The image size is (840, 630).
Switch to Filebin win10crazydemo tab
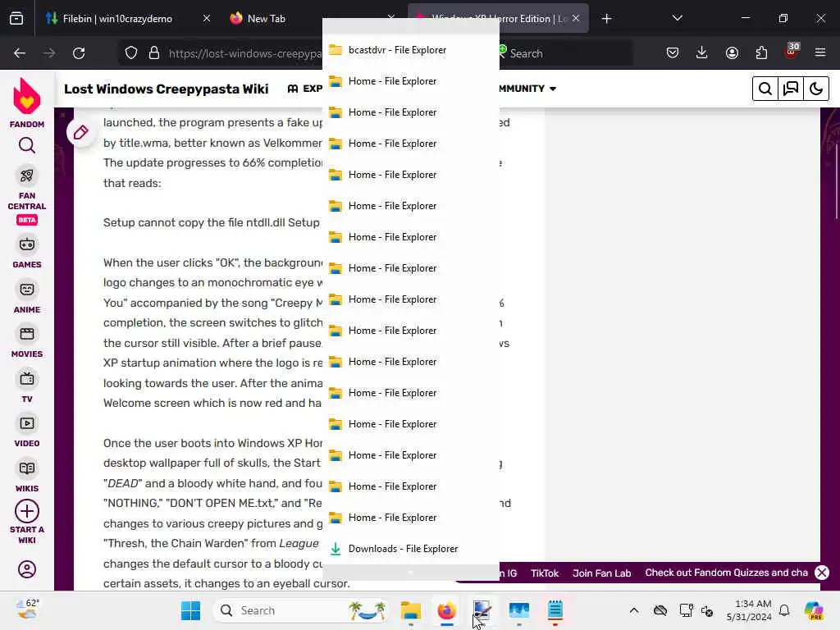coord(116,19)
